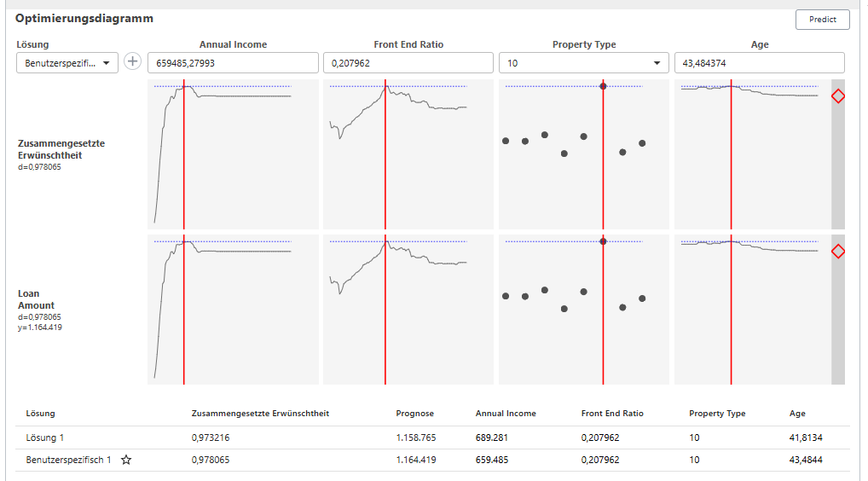This screenshot has height=481, width=868.
Task: Click the red diamond marker in top row
Action: pyautogui.click(x=837, y=96)
